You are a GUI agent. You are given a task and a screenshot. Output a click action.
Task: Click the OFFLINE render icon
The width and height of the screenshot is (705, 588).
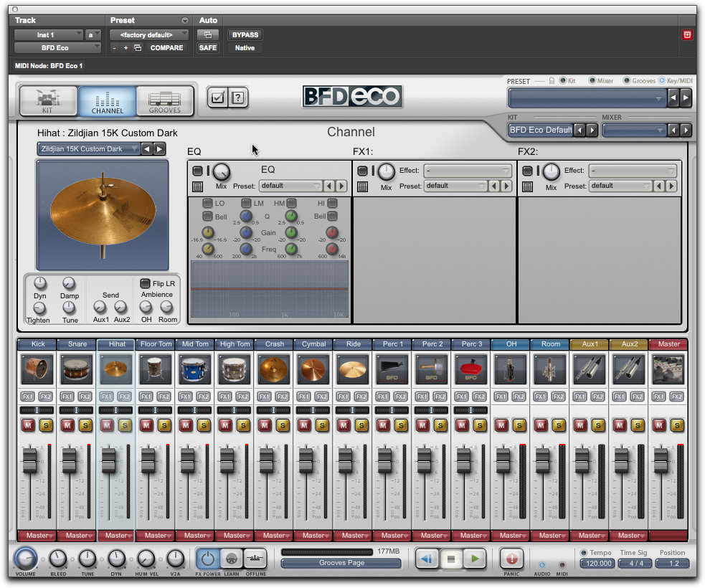[x=256, y=559]
